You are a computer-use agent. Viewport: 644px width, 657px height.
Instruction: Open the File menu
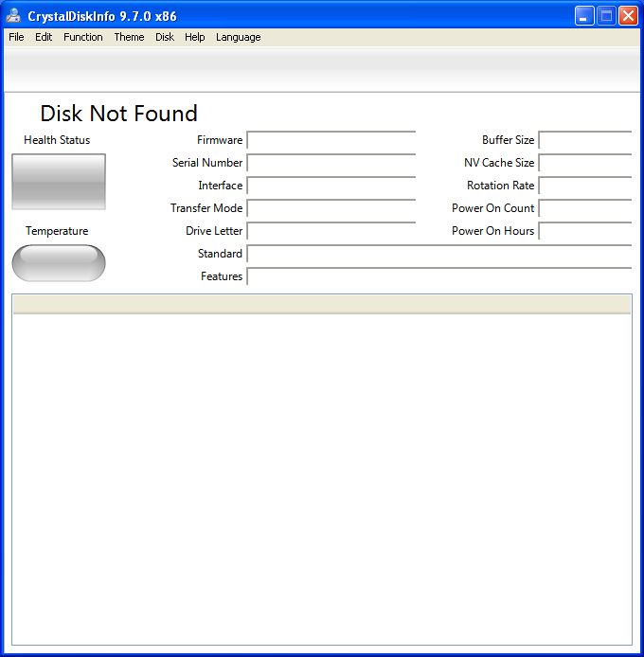(x=16, y=37)
